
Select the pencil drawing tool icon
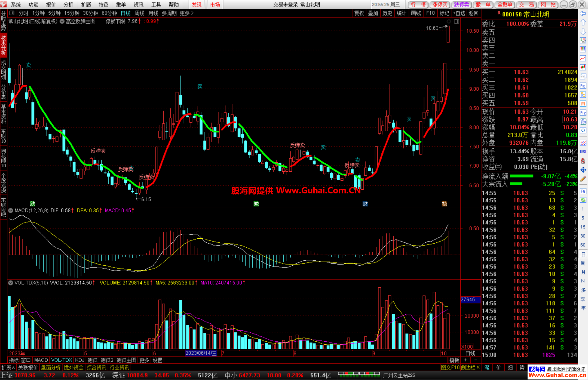coord(583,179)
